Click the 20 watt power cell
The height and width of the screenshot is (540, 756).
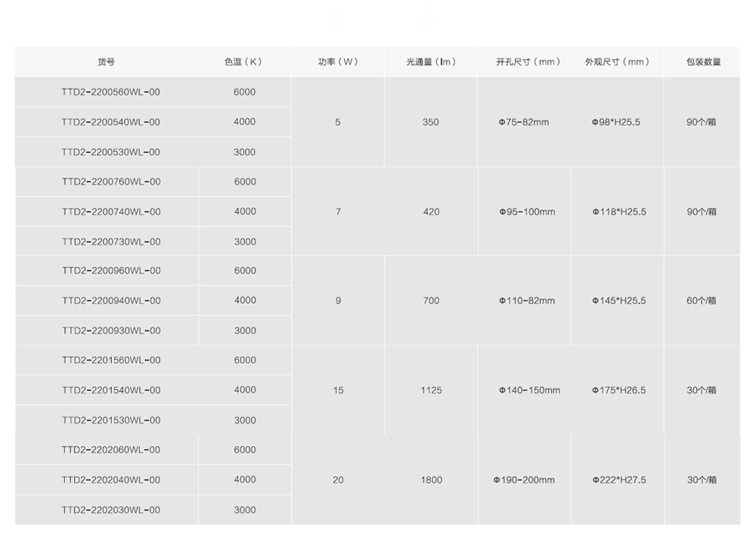point(338,480)
